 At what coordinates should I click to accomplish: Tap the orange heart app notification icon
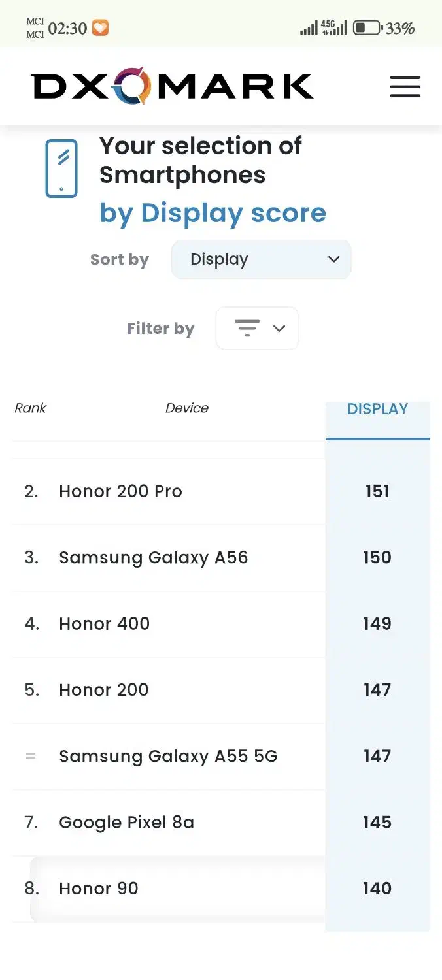(100, 28)
